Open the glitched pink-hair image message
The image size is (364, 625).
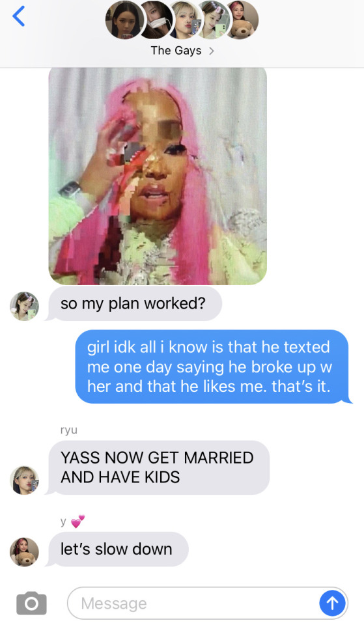tap(158, 176)
